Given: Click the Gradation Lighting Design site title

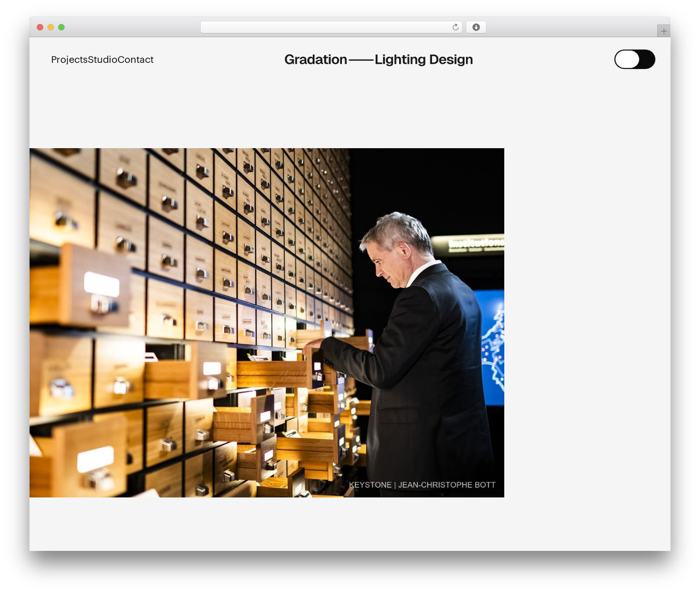Looking at the screenshot, I should (378, 60).
